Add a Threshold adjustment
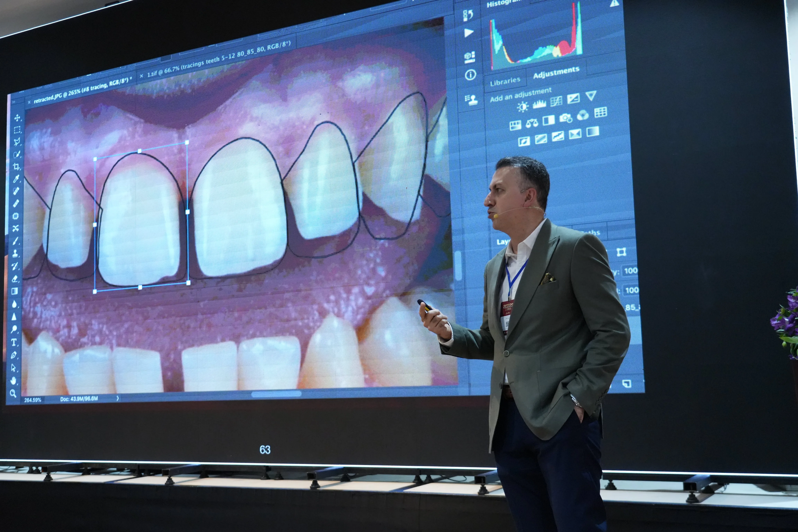Screen dimensions: 798x532 (558, 136)
